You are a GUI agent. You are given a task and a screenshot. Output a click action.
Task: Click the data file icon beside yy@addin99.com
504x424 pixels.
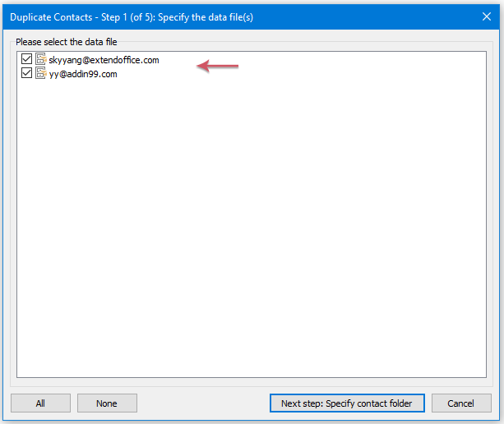[x=40, y=73]
